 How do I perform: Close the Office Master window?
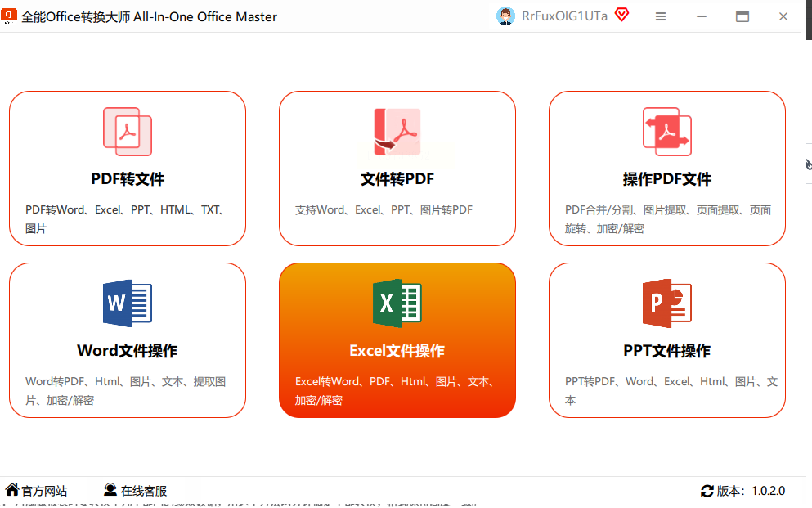click(783, 16)
